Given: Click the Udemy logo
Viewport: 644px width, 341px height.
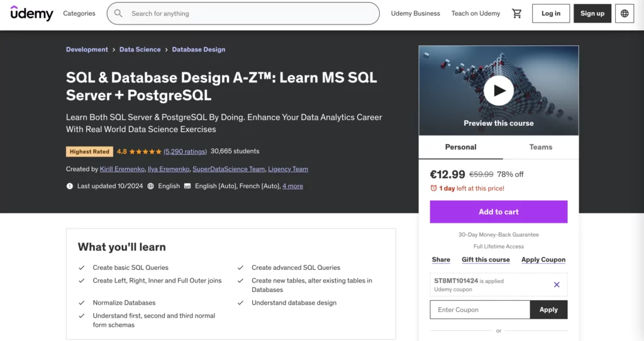Looking at the screenshot, I should (31, 13).
